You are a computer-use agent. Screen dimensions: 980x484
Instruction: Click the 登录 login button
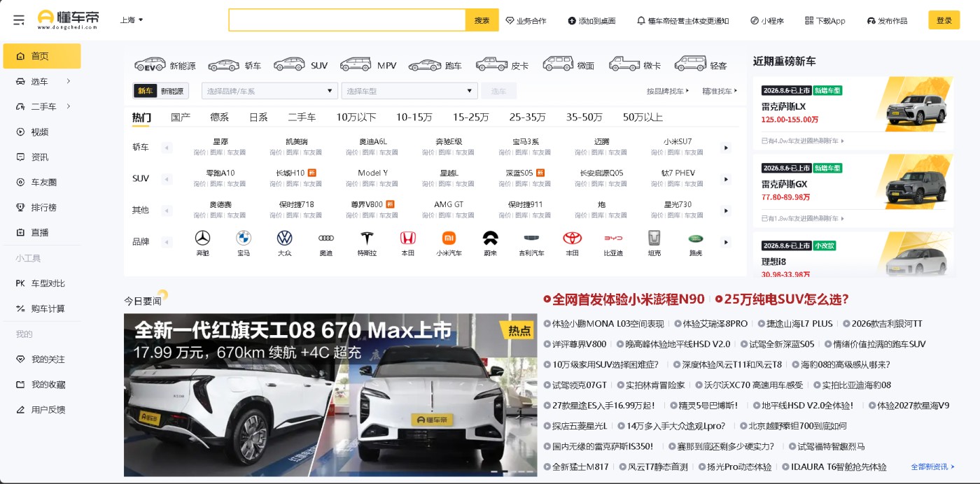pyautogui.click(x=944, y=20)
